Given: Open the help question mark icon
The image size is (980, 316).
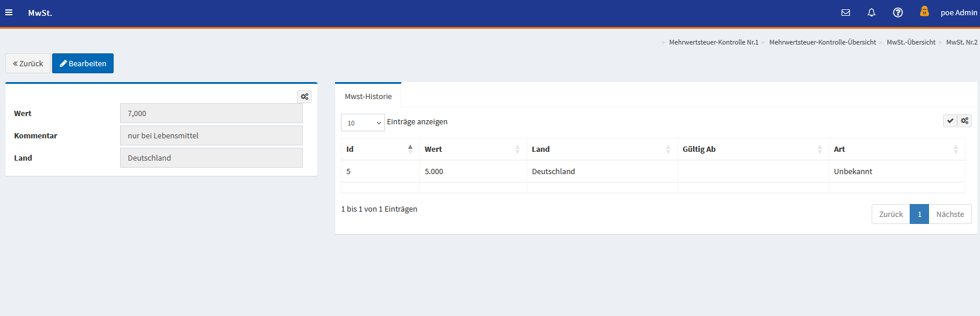Looking at the screenshot, I should click(x=897, y=12).
